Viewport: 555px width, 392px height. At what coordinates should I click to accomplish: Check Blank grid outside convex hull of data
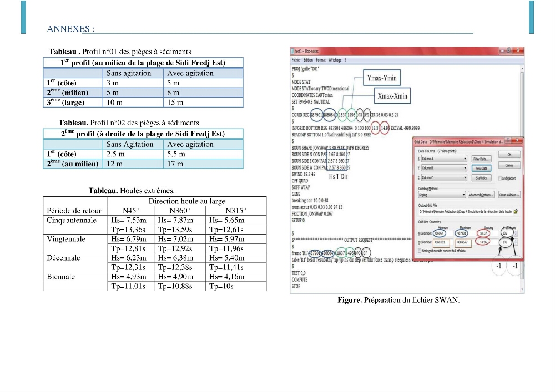point(420,251)
